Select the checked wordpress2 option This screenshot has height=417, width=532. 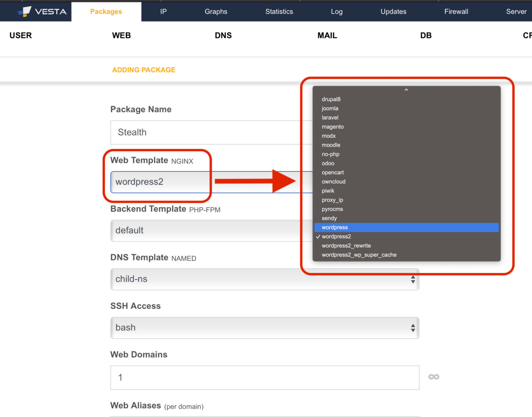tap(336, 237)
